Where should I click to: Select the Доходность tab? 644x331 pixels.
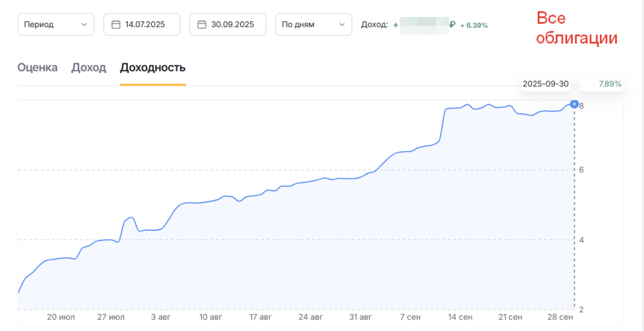pos(153,68)
